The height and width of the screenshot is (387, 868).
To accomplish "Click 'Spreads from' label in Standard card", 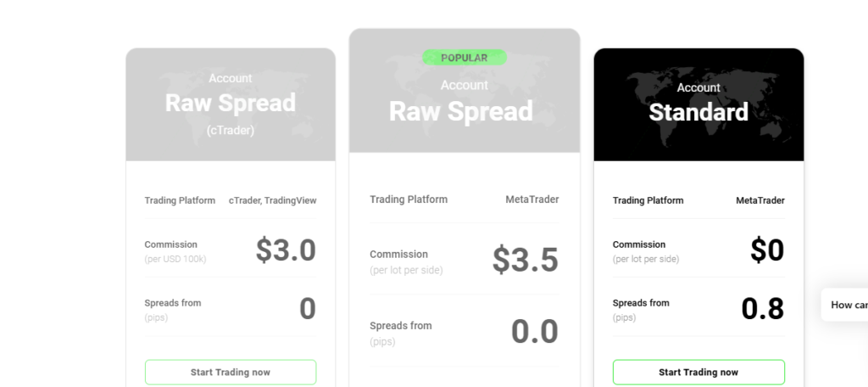I will click(x=641, y=303).
